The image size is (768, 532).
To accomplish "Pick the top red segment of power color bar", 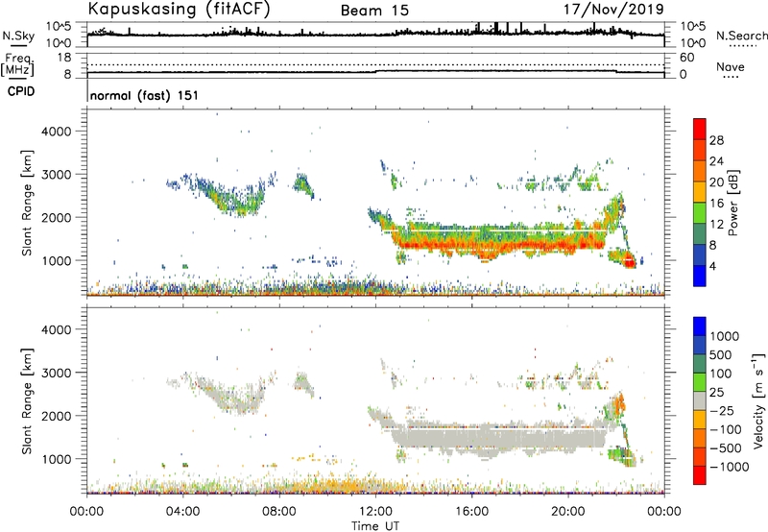I will tap(700, 129).
